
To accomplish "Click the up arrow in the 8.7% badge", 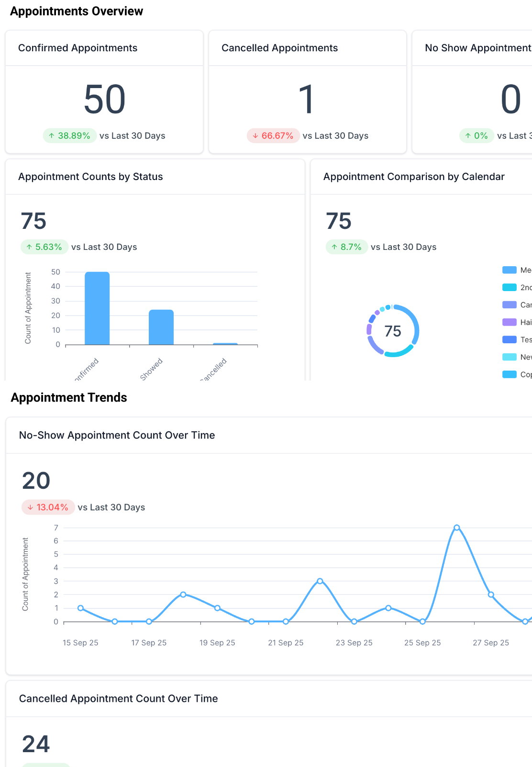I will [x=334, y=247].
